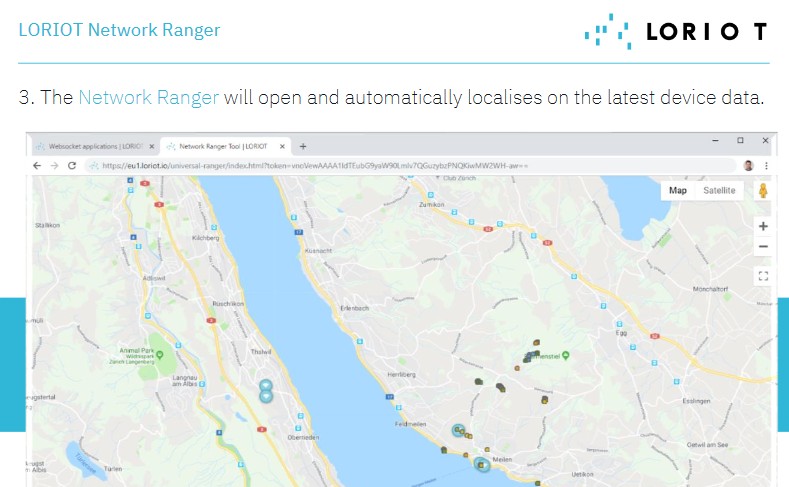Click the Oetwil am See label
The height and width of the screenshot is (487, 789).
[707, 445]
